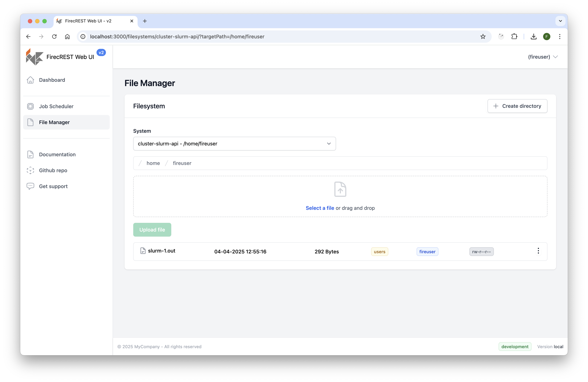Click the Create directory button
Viewport: 588px width, 382px height.
(x=517, y=106)
